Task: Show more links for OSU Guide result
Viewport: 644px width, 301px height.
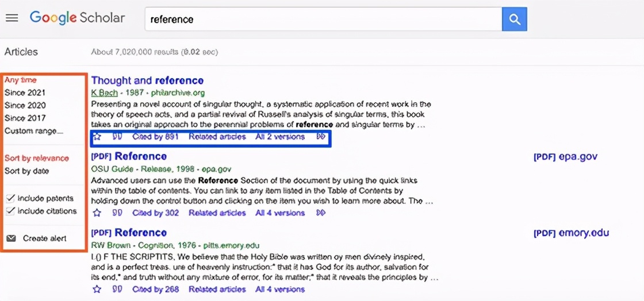Action: (x=321, y=213)
